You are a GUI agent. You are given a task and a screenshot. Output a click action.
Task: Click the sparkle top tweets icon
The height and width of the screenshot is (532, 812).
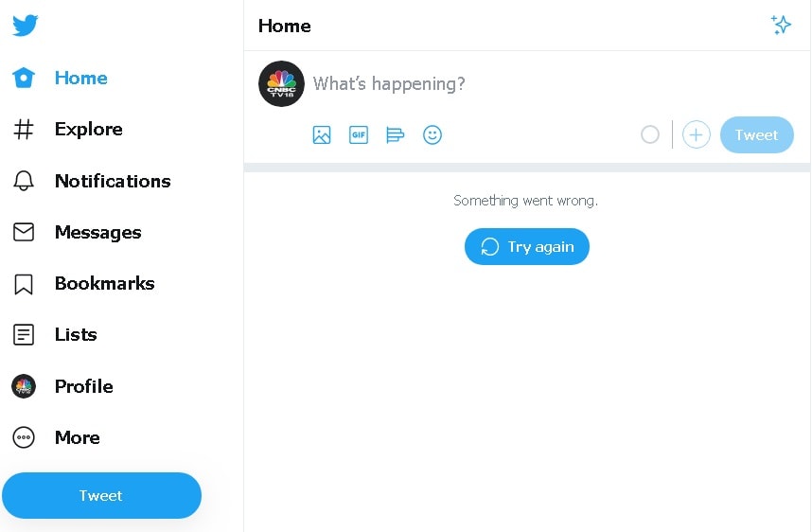(x=781, y=26)
